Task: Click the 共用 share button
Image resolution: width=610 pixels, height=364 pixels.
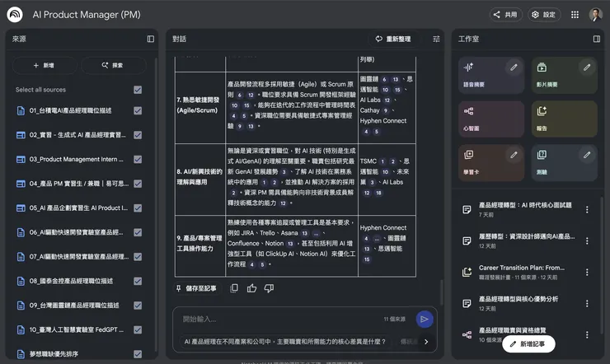Action: click(505, 15)
